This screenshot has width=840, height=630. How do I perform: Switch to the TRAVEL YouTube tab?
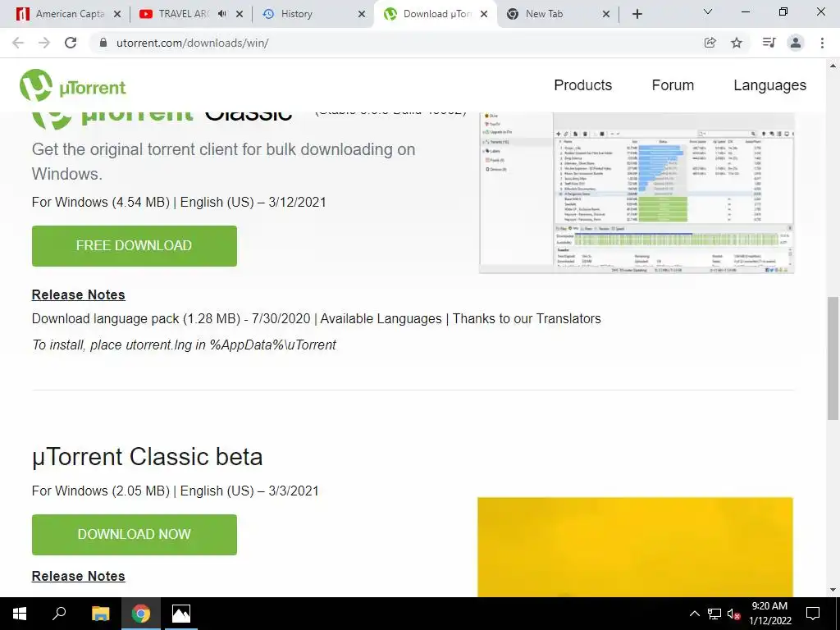(x=183, y=14)
